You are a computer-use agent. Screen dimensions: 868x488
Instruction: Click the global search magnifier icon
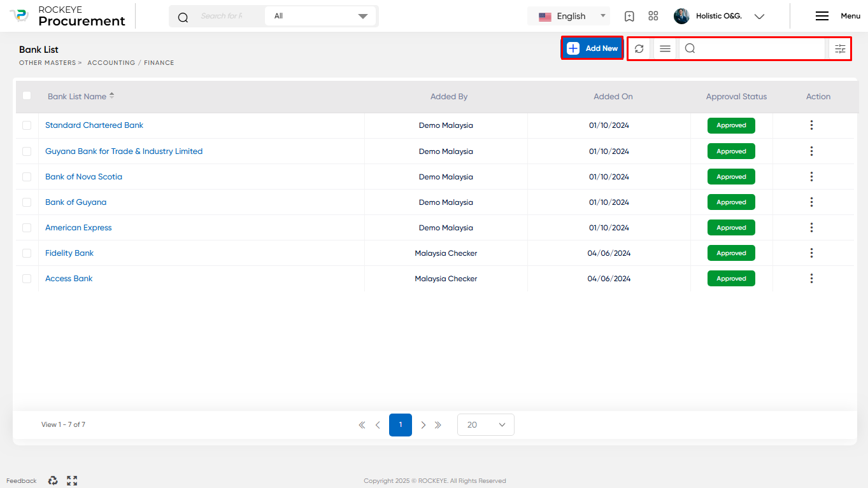coord(183,17)
